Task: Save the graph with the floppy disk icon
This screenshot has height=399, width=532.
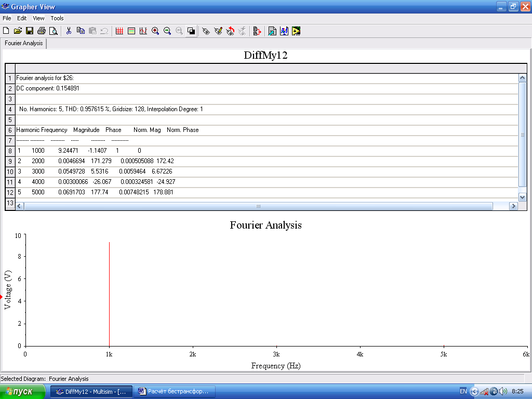Action: point(30,31)
